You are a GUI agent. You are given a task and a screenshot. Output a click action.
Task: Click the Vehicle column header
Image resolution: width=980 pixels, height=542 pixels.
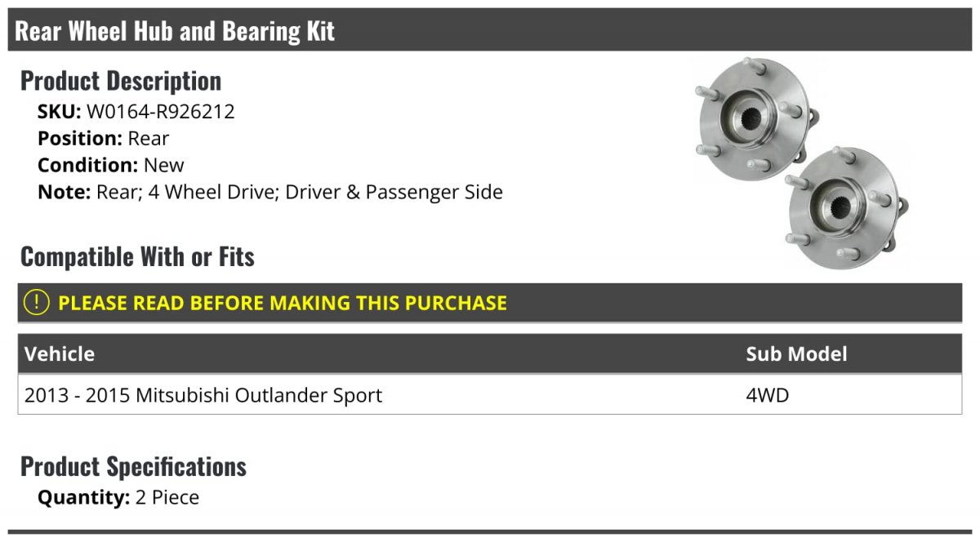(60, 353)
